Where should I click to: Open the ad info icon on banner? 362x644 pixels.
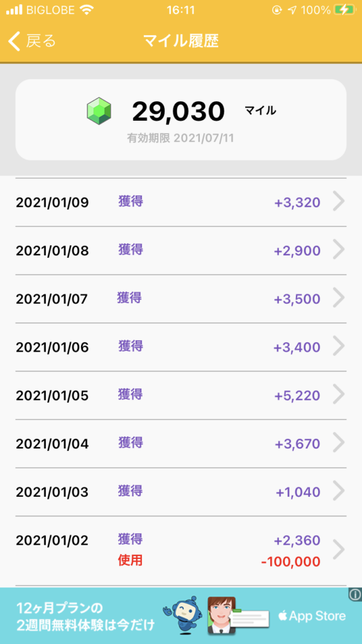coord(355,594)
